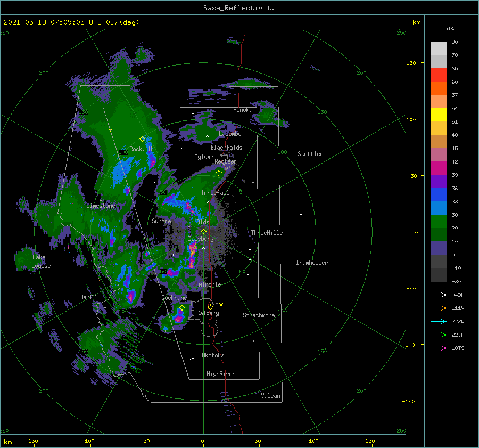Viewport: 479px width, 448px height.
Task: Click the dBZ legend heading
Action: tap(451, 28)
